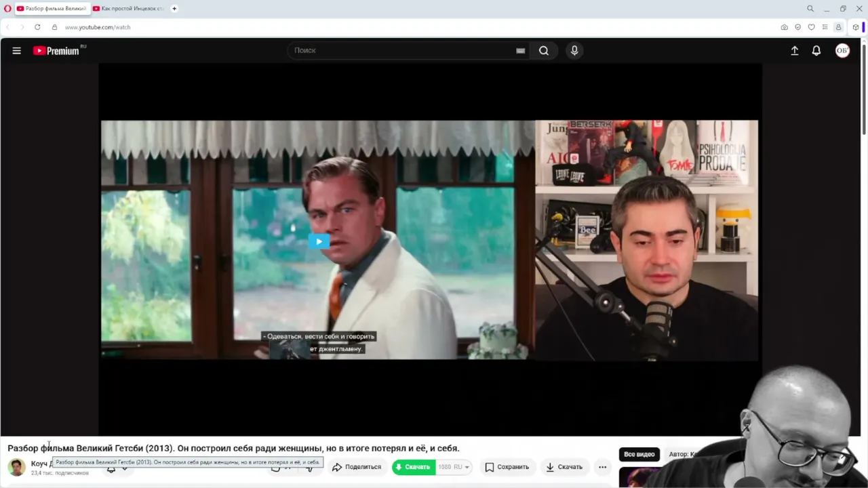Open YouTube notifications bell
The image size is (868, 488).
coord(816,50)
